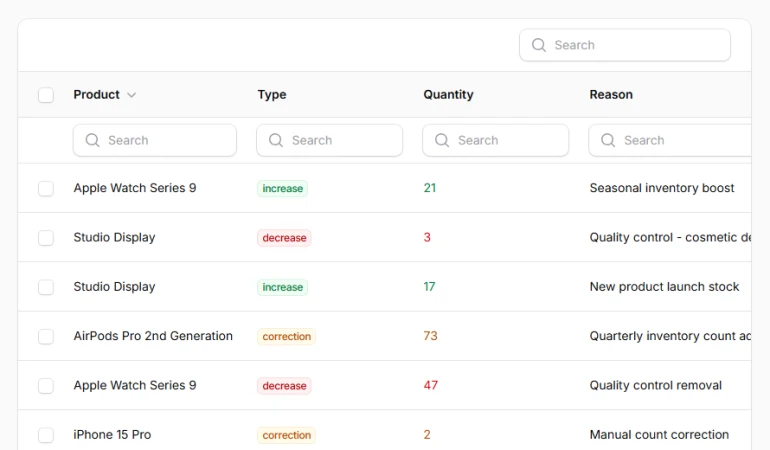770x450 pixels.
Task: Click the magnifier icon in the top search box
Action: coord(539,45)
